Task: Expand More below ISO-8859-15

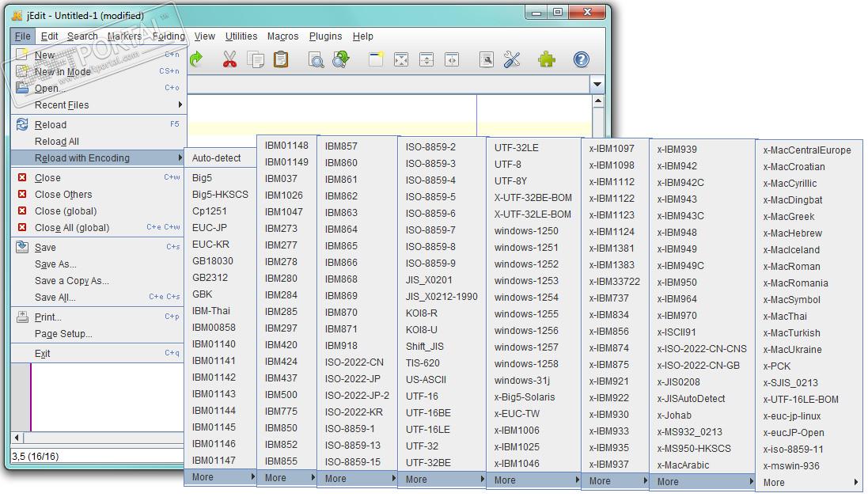Action: click(358, 479)
